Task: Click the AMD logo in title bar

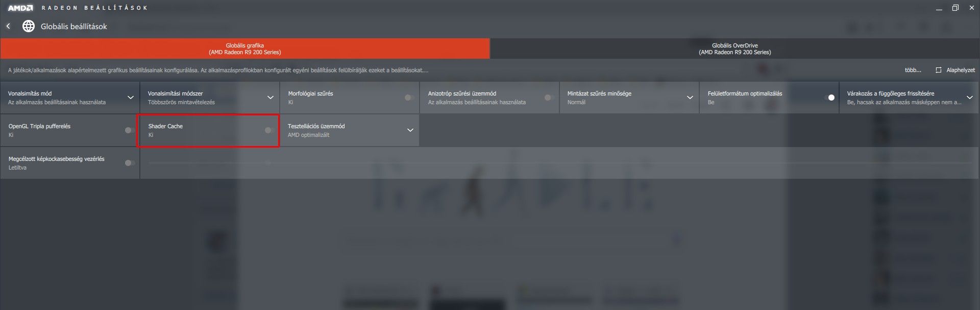Action: (x=20, y=8)
